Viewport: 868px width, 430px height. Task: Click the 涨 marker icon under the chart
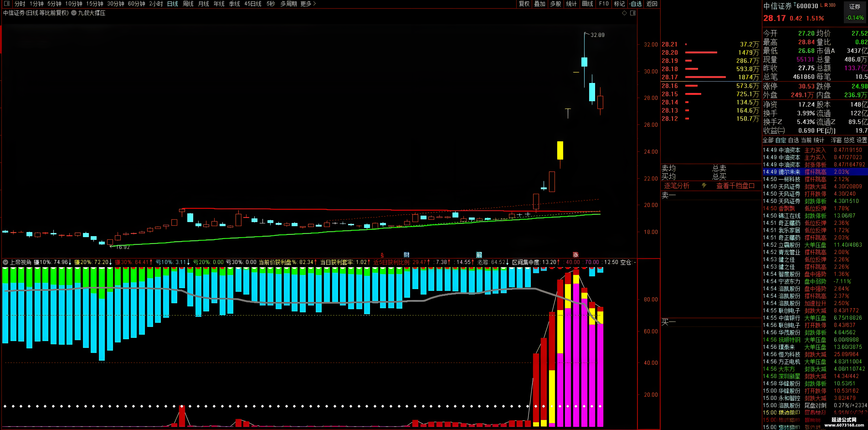pos(575,255)
